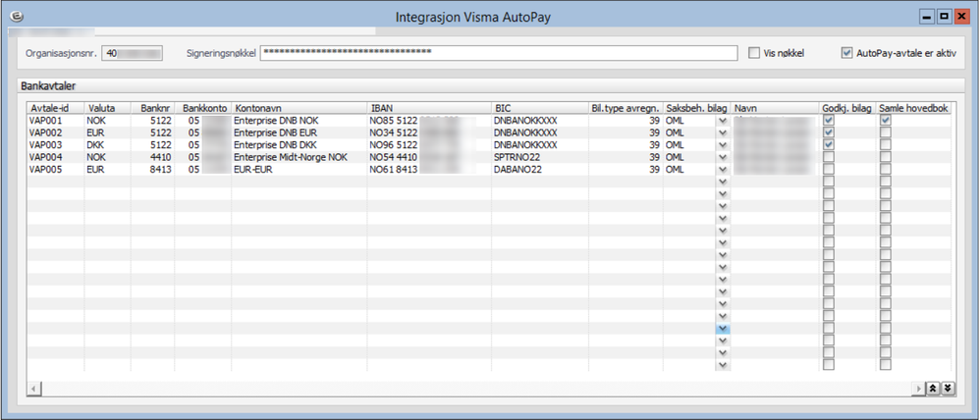Screen dimensions: 980x420
Task: Open the highlighted blue dropdown arrow
Action: point(723,328)
